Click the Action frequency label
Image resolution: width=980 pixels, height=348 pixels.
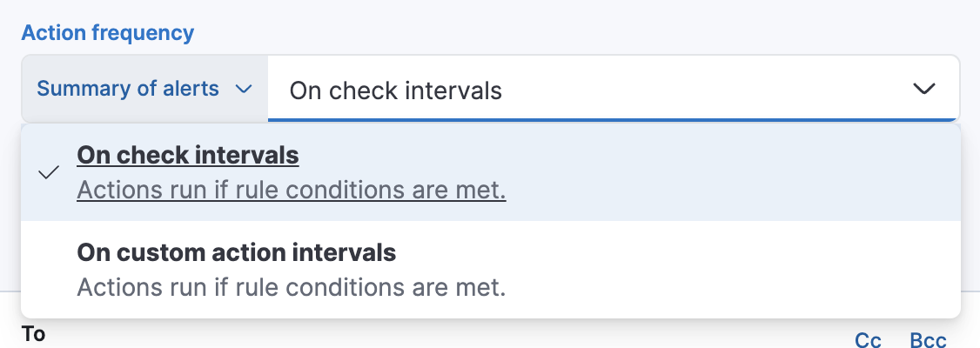pos(107,33)
